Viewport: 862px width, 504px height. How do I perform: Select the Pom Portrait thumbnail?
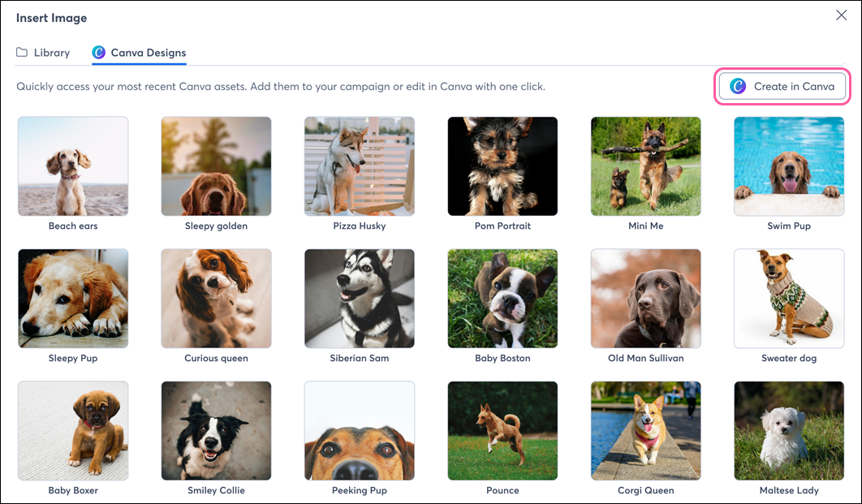(x=502, y=166)
